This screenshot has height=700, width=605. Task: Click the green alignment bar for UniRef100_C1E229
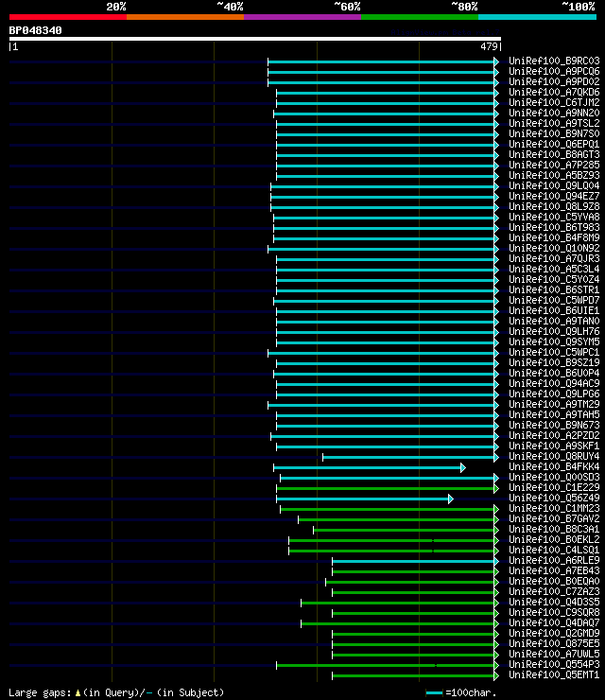click(x=386, y=488)
